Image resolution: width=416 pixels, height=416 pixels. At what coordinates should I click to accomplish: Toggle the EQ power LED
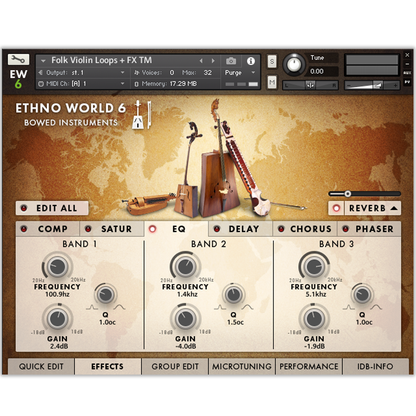click(152, 229)
